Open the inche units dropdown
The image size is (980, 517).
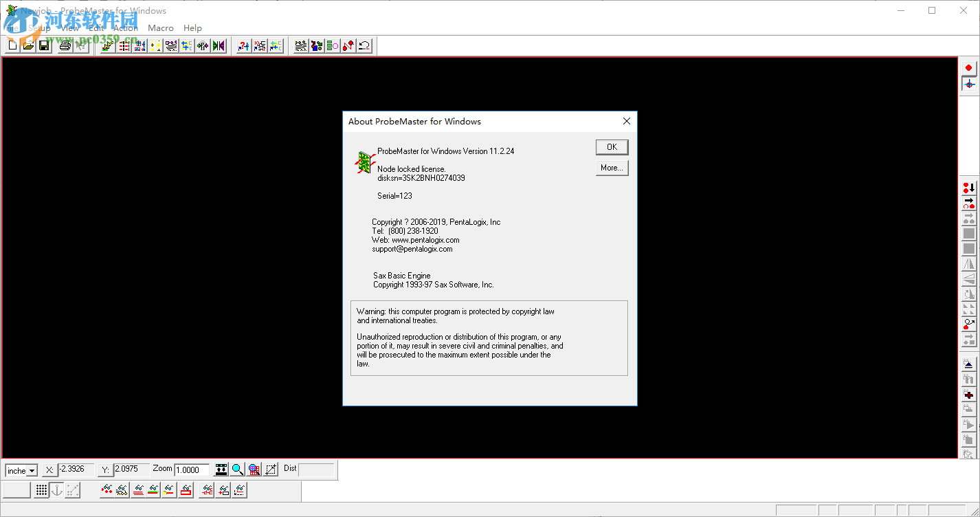(x=32, y=470)
